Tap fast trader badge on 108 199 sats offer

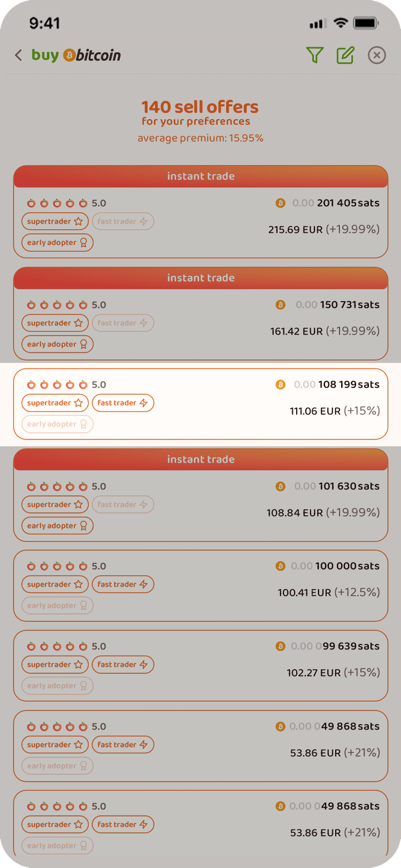(x=123, y=403)
